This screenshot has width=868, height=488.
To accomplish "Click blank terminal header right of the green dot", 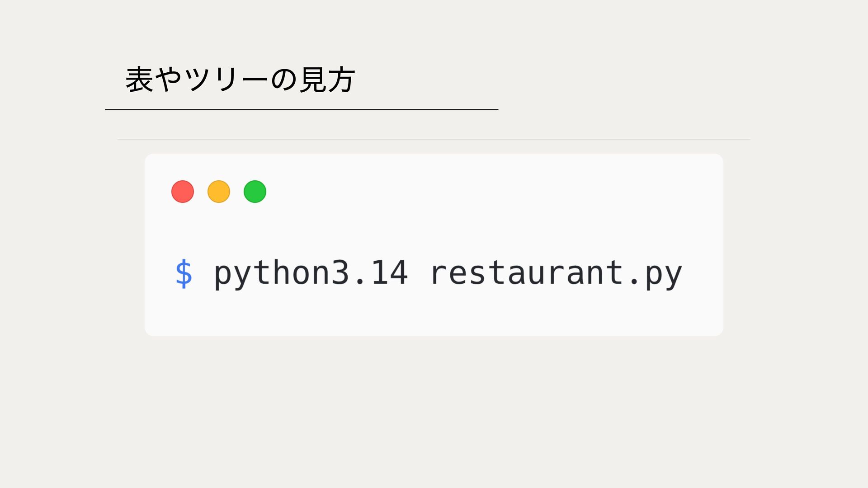I will click(493, 192).
